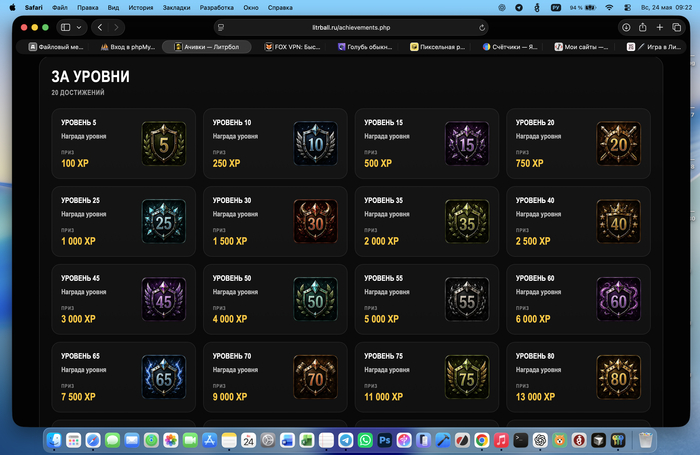Open the Закладки menu
700x455 pixels.
(x=176, y=8)
